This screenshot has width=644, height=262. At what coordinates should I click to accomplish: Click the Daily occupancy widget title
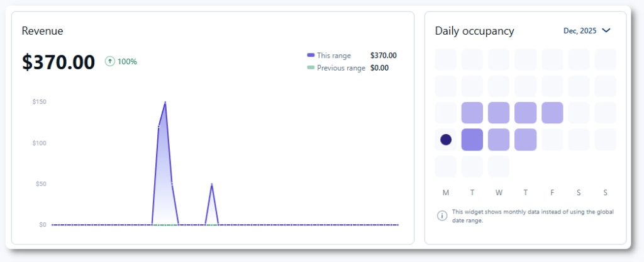pos(474,31)
